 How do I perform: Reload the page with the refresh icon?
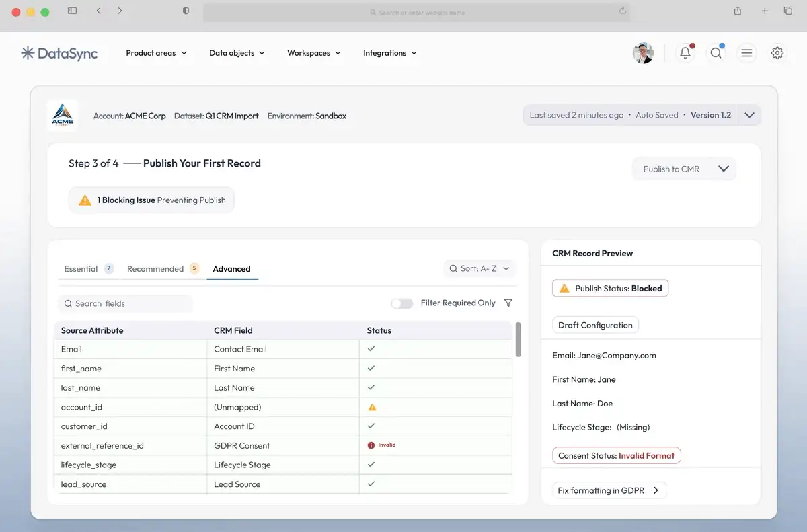point(623,11)
